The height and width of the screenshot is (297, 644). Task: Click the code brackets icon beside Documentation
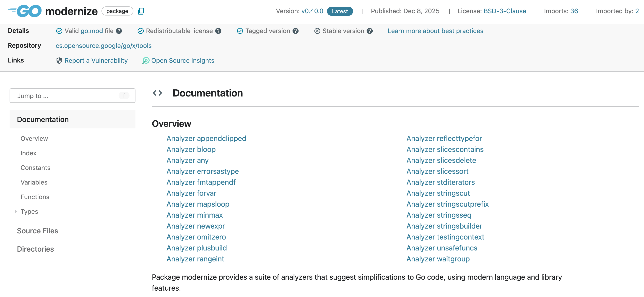[158, 93]
